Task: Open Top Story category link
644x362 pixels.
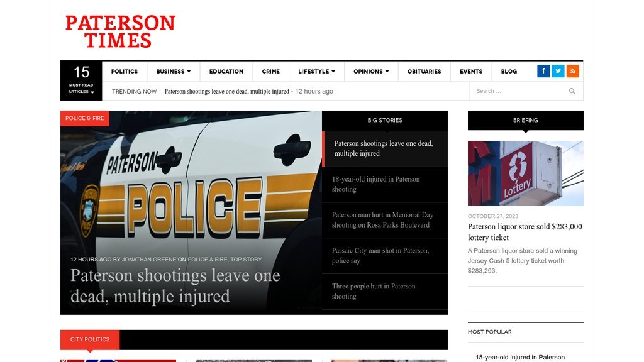Action: 246,260
